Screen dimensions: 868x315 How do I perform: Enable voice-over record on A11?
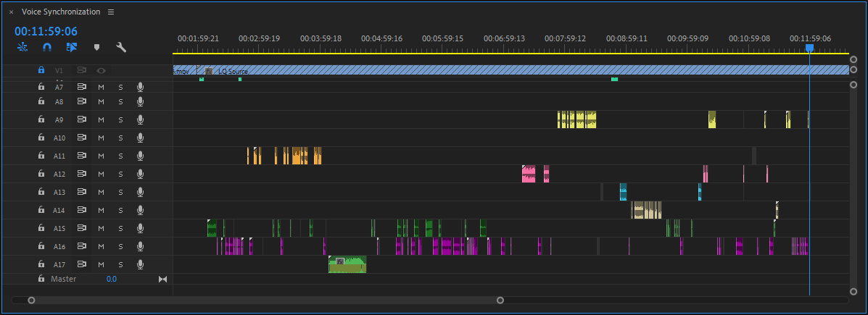click(x=140, y=156)
